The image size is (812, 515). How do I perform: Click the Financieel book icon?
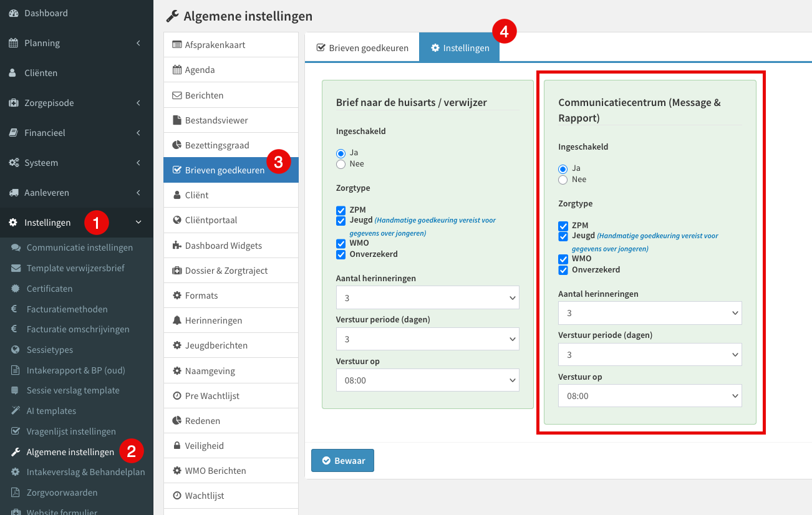coord(13,133)
